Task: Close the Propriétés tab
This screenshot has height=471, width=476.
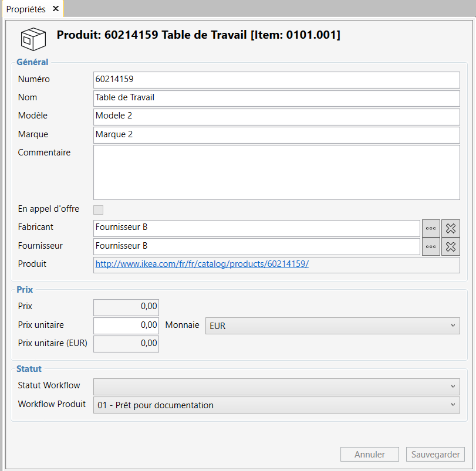Action: (x=55, y=9)
